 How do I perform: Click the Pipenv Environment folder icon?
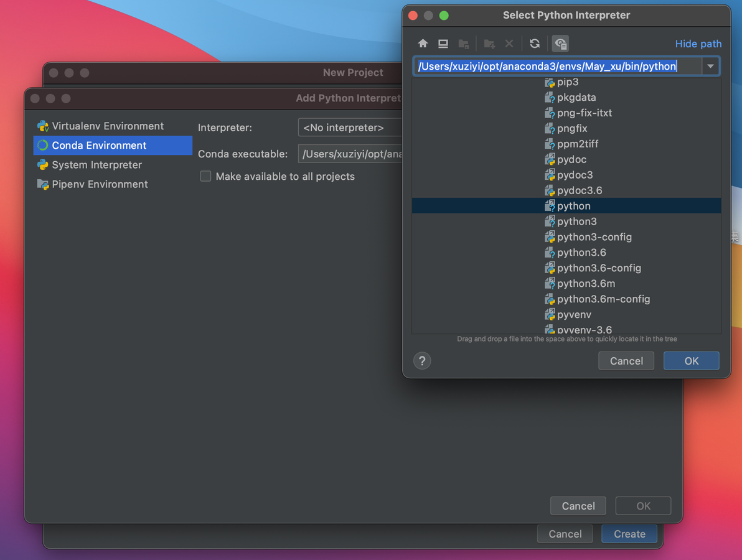click(43, 184)
